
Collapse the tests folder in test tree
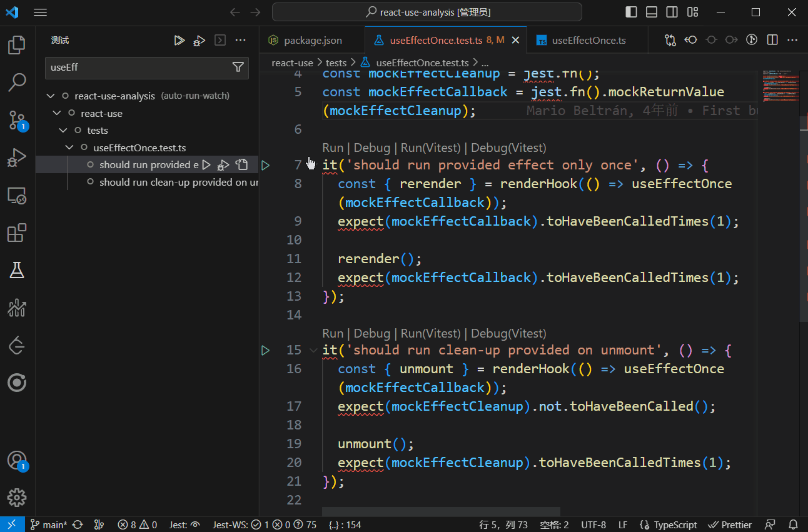[63, 131]
